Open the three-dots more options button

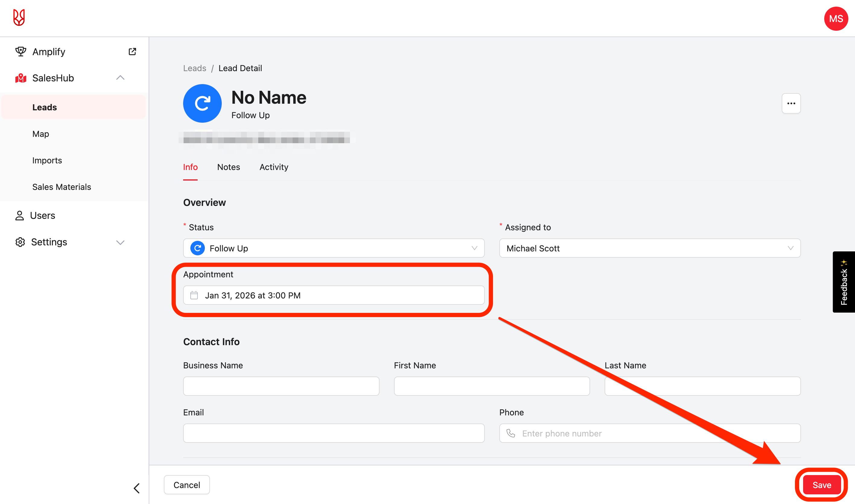click(x=791, y=104)
